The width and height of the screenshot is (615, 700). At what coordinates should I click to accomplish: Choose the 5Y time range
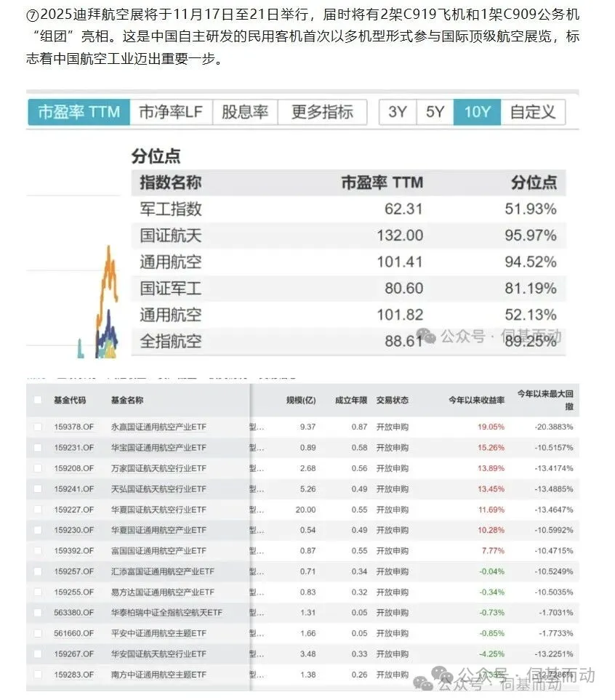tap(435, 112)
